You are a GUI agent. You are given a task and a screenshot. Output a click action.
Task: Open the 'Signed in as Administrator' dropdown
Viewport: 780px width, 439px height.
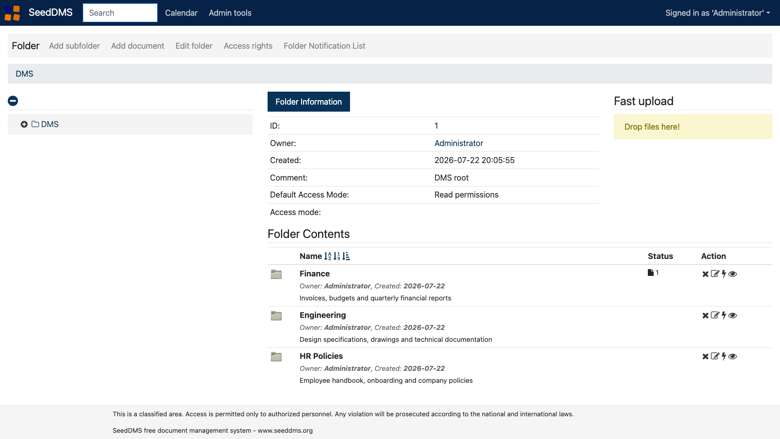717,13
